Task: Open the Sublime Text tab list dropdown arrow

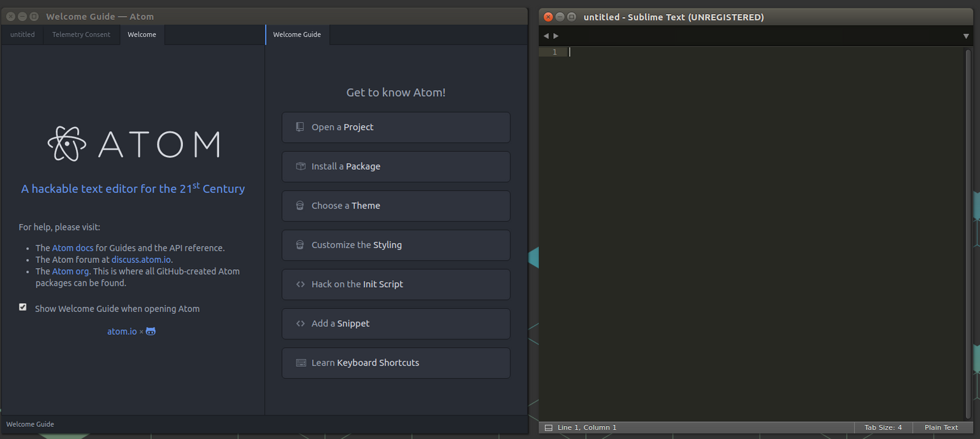Action: click(966, 36)
